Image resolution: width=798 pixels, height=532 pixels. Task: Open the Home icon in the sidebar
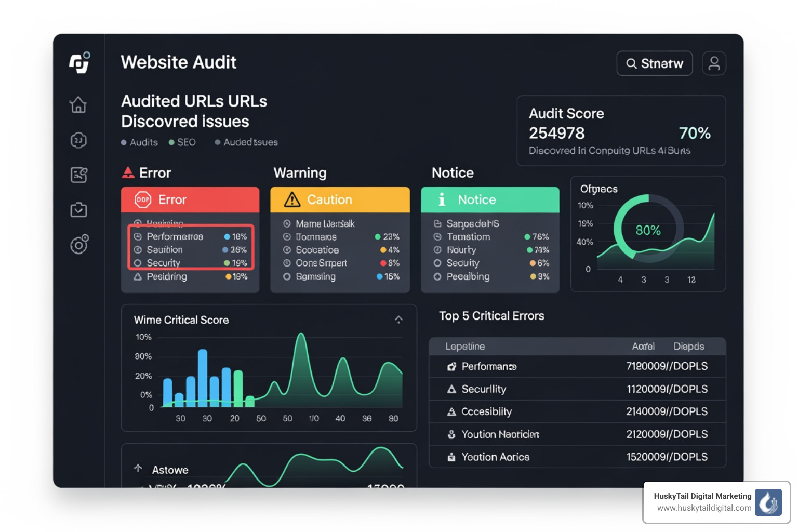[78, 105]
